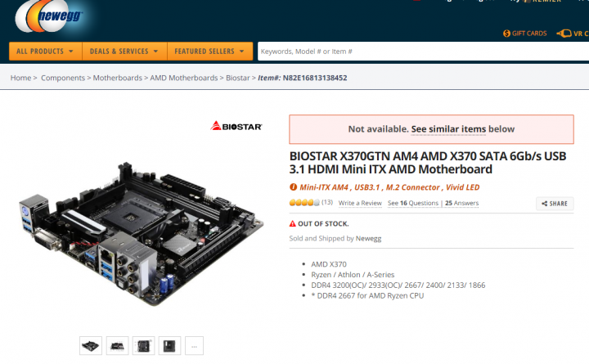This screenshot has height=364, width=589.
Task: Open the Deals & Services menu
Action: 124,51
